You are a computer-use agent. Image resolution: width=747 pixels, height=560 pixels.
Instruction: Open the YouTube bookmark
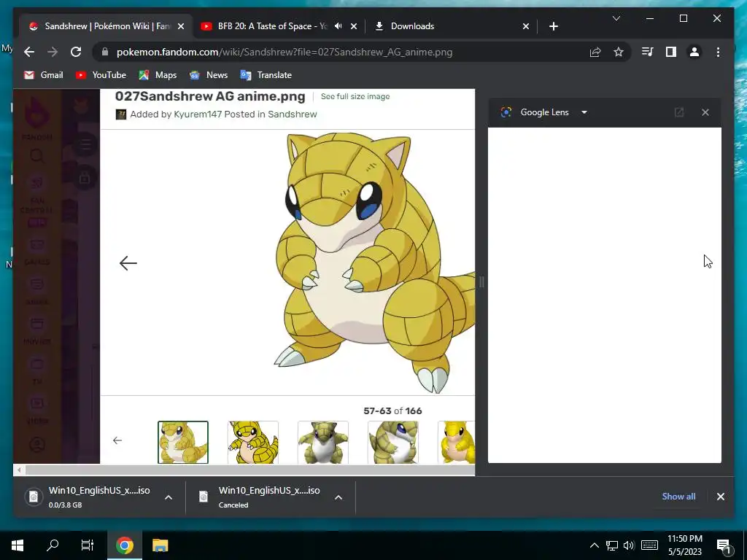[101, 75]
